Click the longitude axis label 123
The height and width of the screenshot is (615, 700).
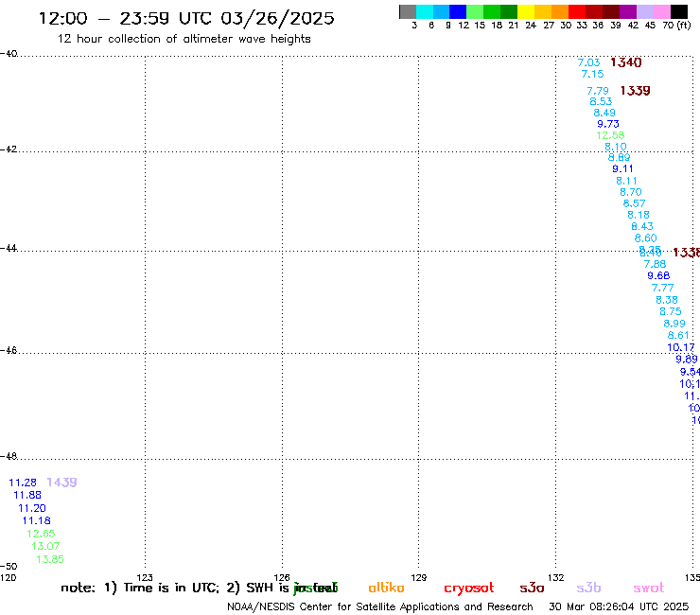145,577
